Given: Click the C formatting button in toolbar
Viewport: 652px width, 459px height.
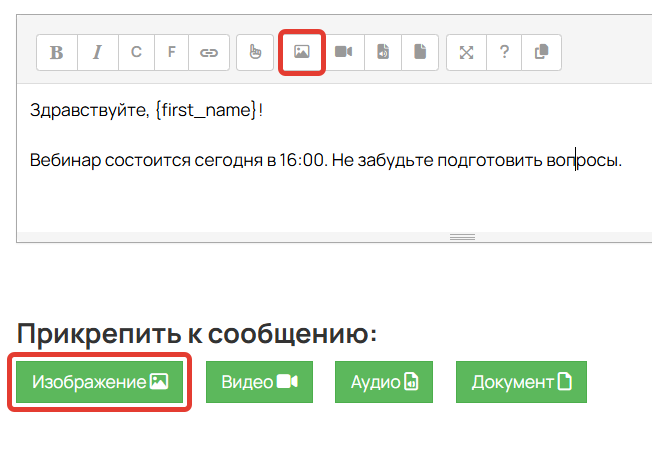Looking at the screenshot, I should click(136, 52).
